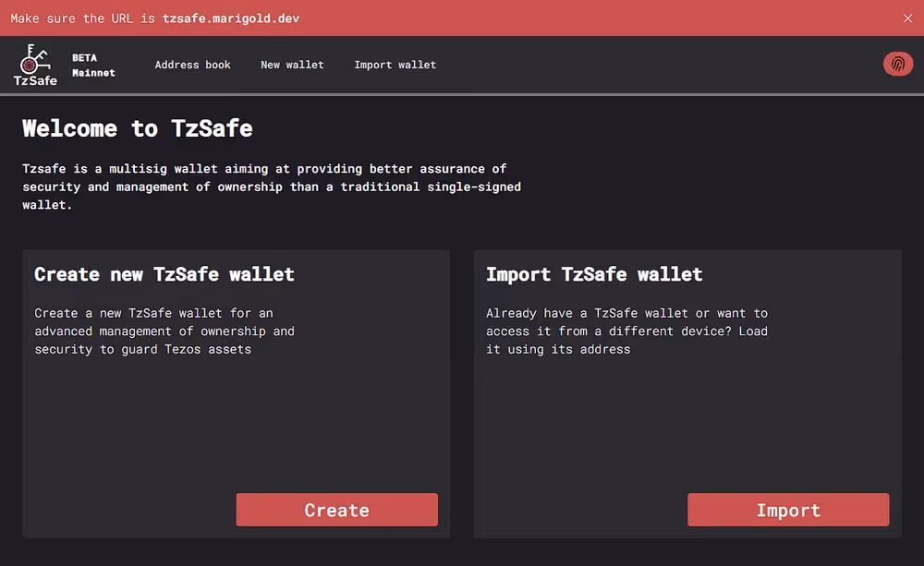
Task: Open wallet connection via fingerprint icon
Action: tap(897, 64)
